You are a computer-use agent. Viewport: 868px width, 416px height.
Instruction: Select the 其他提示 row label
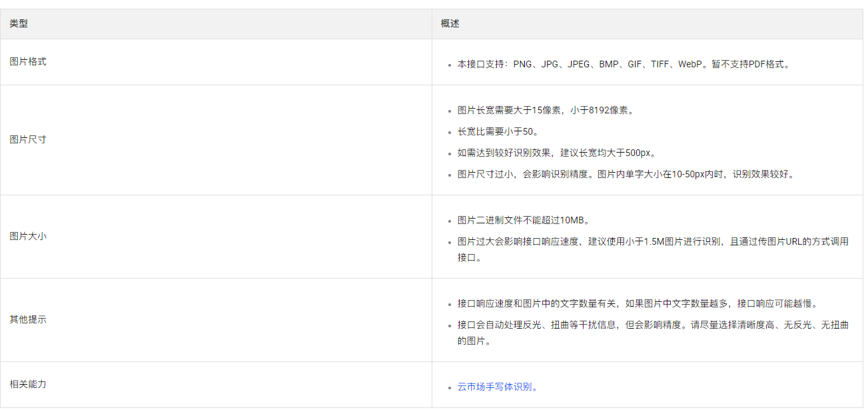tap(28, 320)
